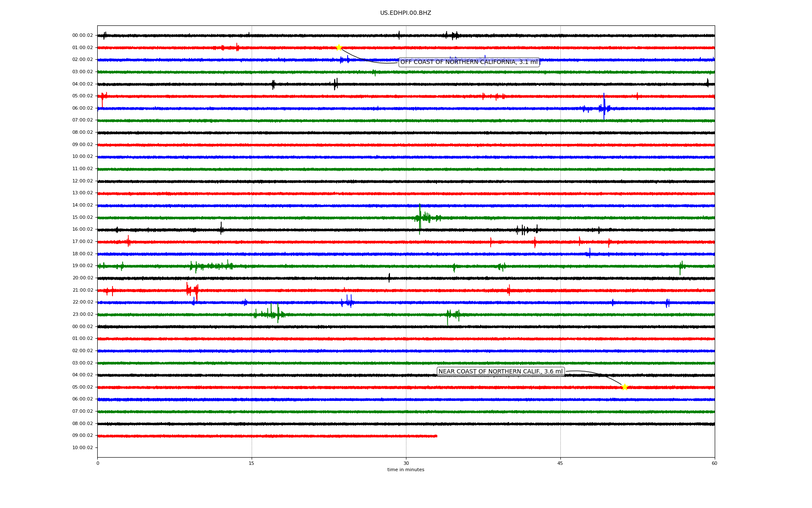The image size is (812, 508).
Task: Click the tall blue spike near minute 49 on the upper 06:00:02 trace
Action: point(604,107)
